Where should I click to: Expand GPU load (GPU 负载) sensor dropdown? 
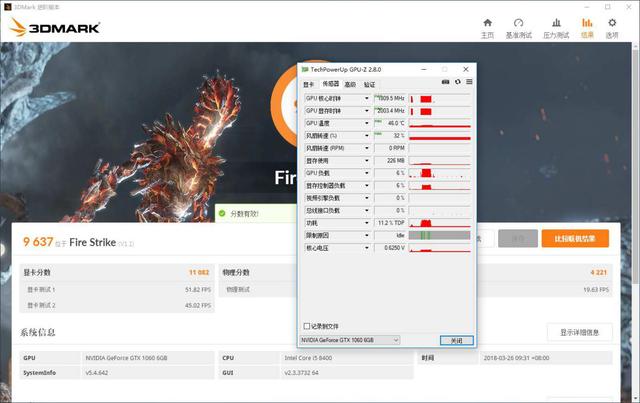367,173
